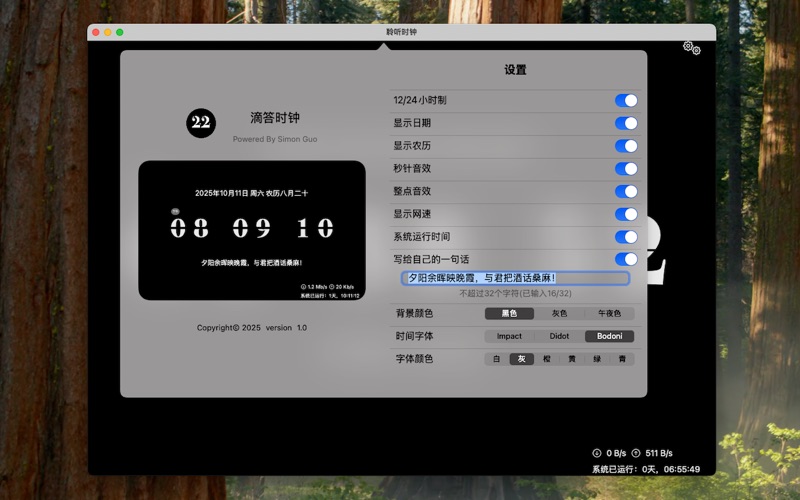Click the 字体颜色 label
This screenshot has height=500, width=800.
414,359
